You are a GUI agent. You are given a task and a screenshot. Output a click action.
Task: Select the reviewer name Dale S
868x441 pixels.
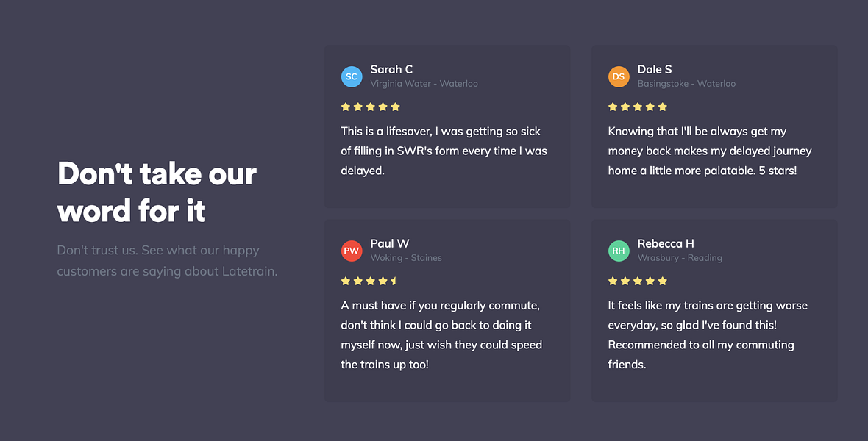click(655, 69)
